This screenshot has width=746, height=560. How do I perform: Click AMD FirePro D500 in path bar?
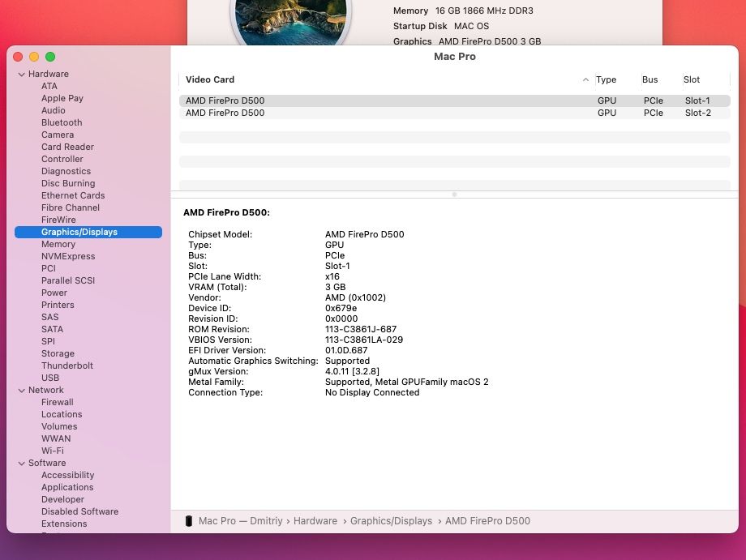pos(487,521)
